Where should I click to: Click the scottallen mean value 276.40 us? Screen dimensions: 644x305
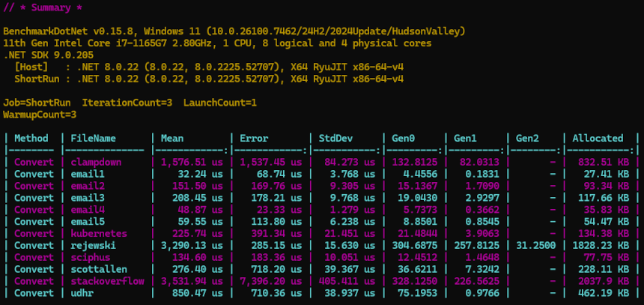click(x=198, y=270)
